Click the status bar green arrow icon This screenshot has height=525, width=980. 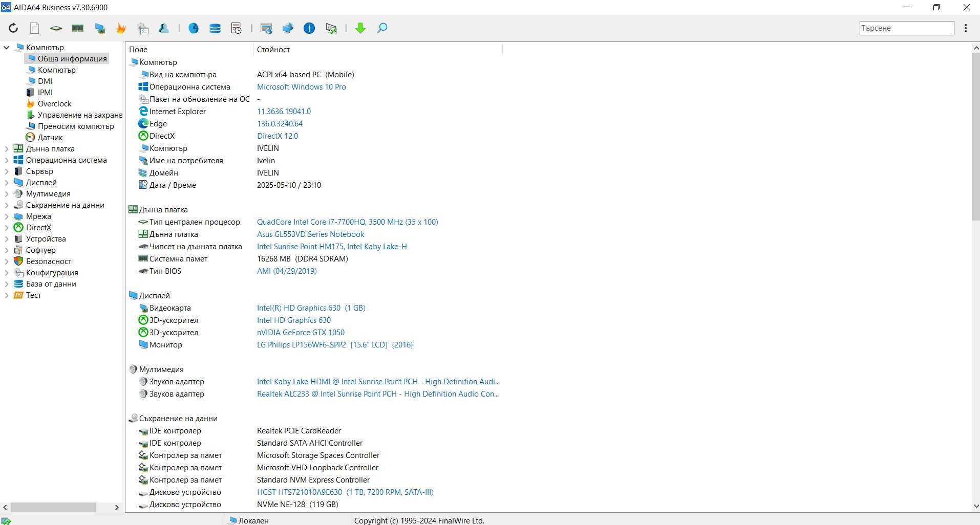click(x=6, y=521)
